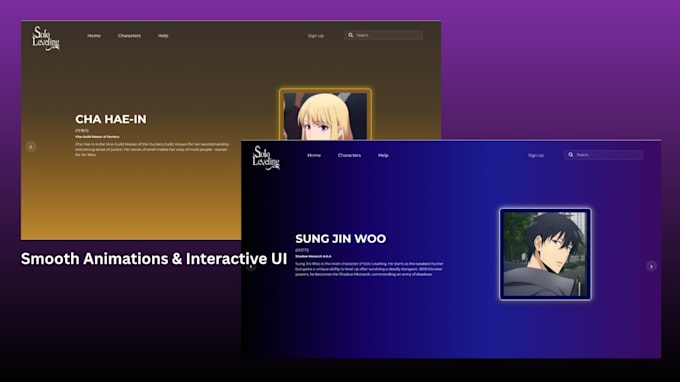
Task: Click search magnifier icon in blue window
Action: tap(571, 155)
